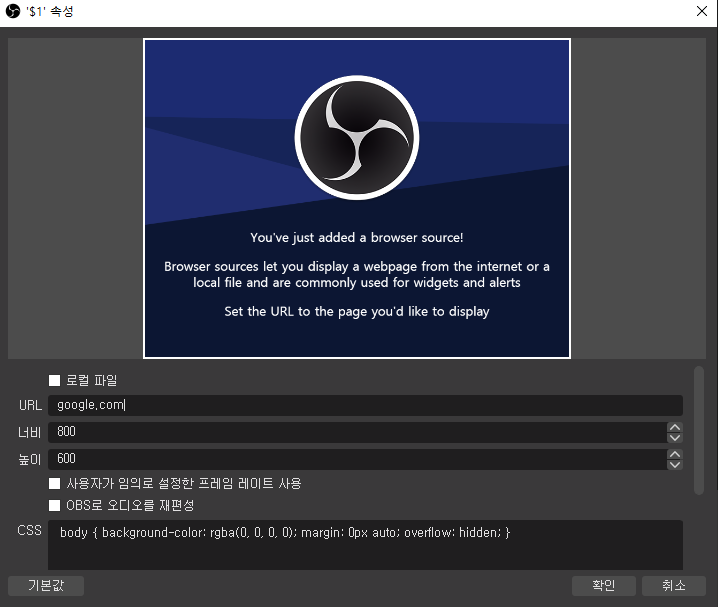Reset settings with the 기본값 button
This screenshot has width=718, height=607.
[46, 586]
